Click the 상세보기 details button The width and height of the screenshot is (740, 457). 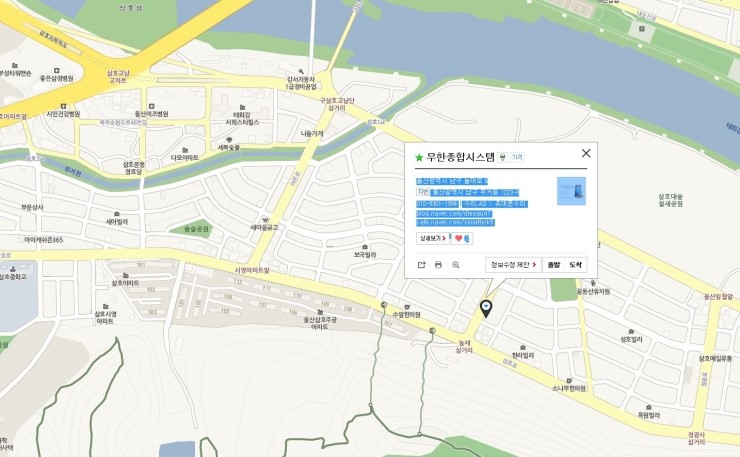click(432, 238)
